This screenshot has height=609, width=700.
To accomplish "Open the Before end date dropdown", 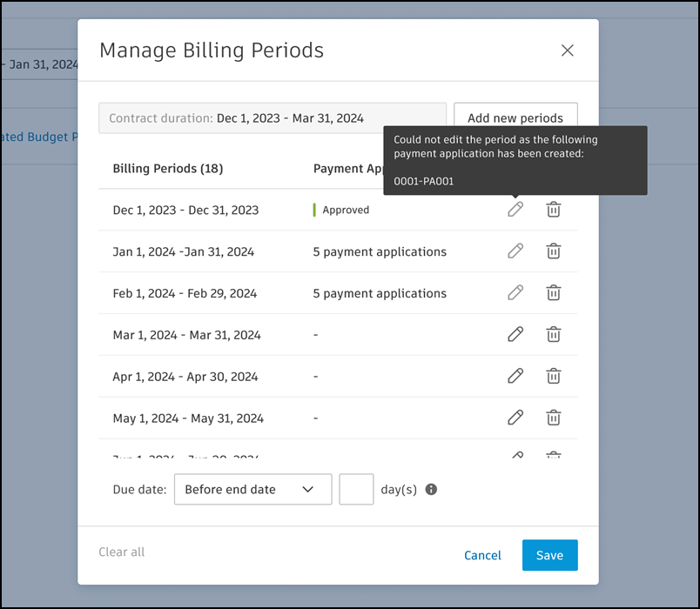I will click(252, 490).
